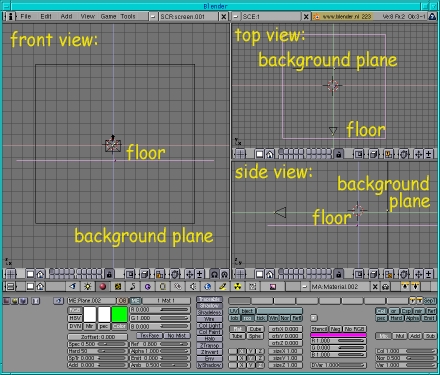
Task: Enable the Stencil texture option
Action: [x=319, y=329]
